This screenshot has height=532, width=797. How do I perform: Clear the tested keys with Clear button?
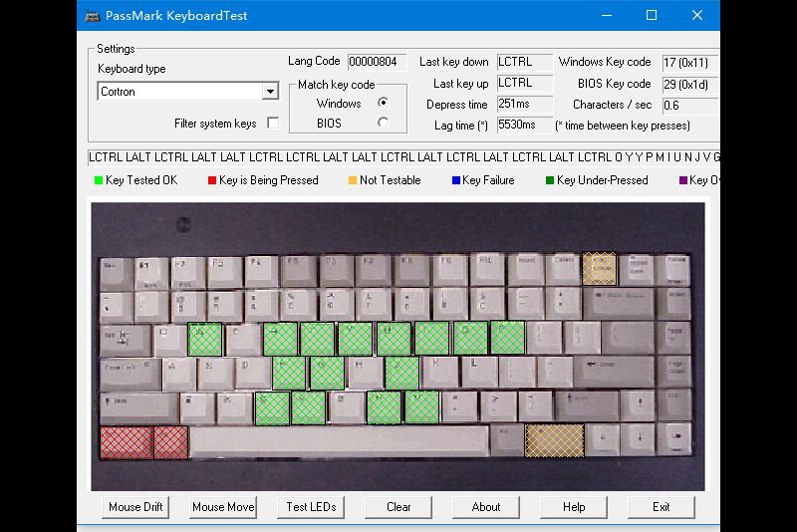click(x=398, y=507)
